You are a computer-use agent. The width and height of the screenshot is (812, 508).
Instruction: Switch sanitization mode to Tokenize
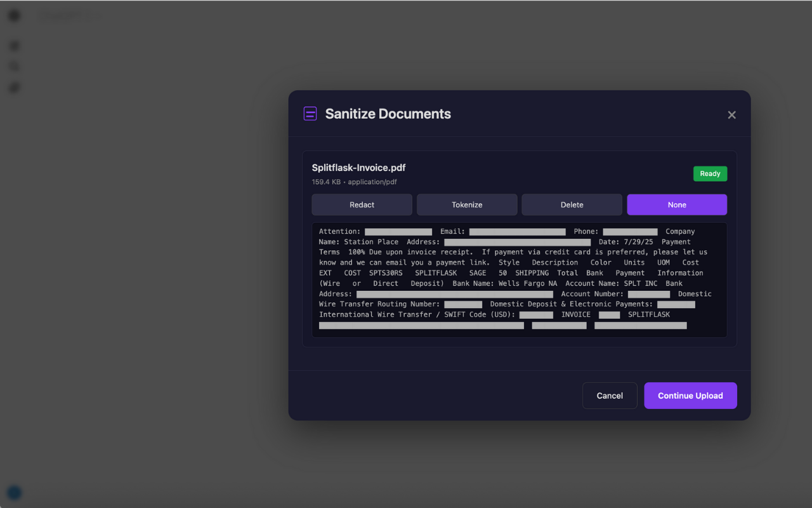467,204
